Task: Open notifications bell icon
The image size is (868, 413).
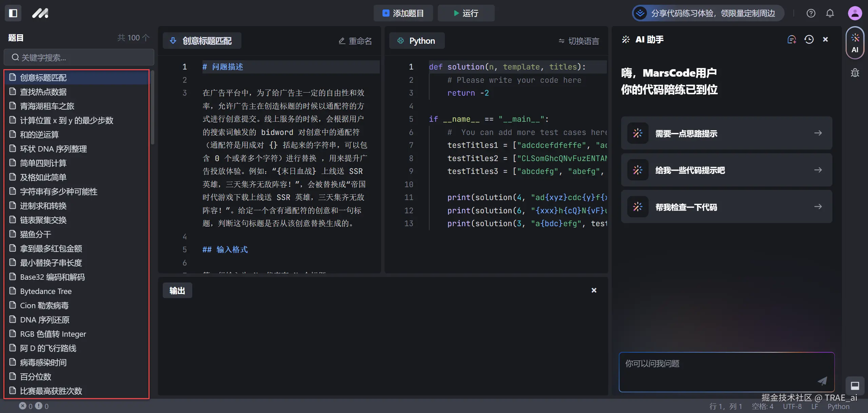Action: click(x=830, y=13)
